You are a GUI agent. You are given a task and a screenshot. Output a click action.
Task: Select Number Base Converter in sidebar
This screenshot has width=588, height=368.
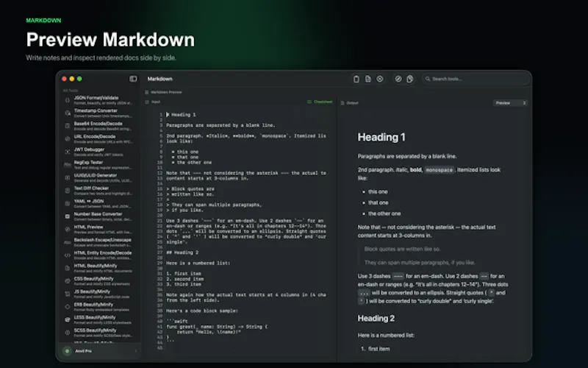coord(98,216)
